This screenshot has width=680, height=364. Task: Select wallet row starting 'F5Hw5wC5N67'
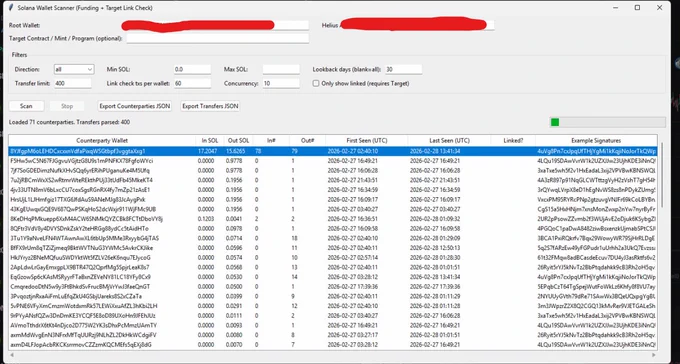333,161
